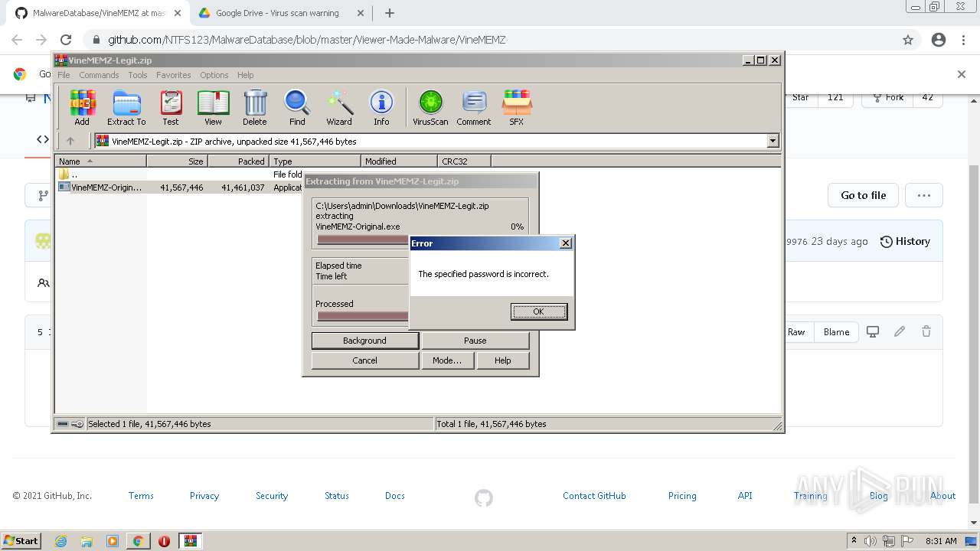
Task: Expand the archive path dropdown arrow
Action: (x=773, y=141)
